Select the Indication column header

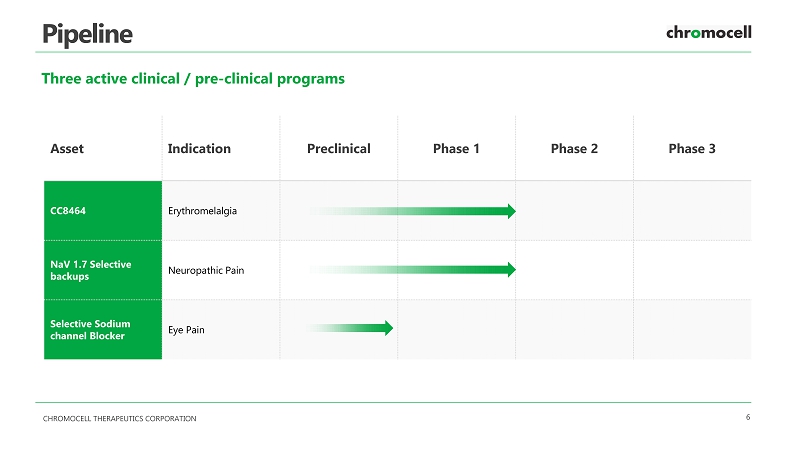(199, 149)
